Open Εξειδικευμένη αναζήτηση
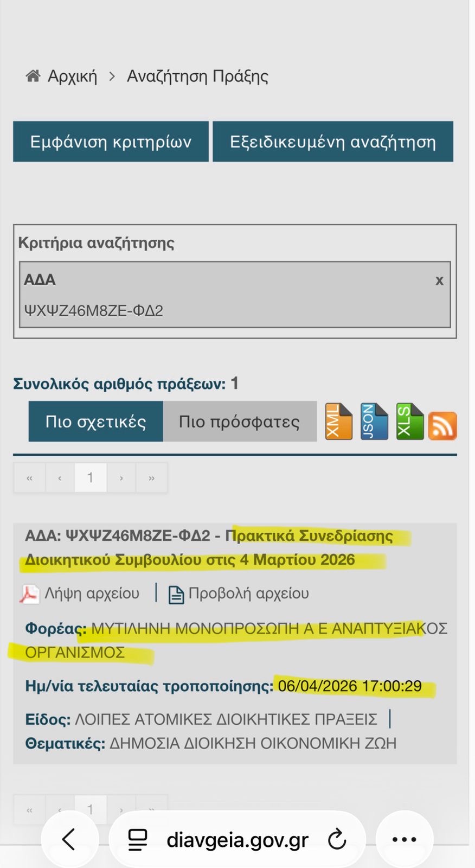This screenshot has height=868, width=475. point(332,142)
